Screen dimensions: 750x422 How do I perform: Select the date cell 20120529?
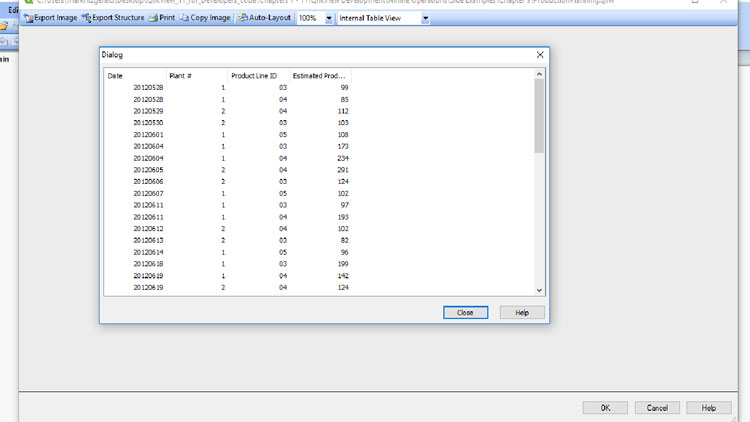(x=148, y=111)
